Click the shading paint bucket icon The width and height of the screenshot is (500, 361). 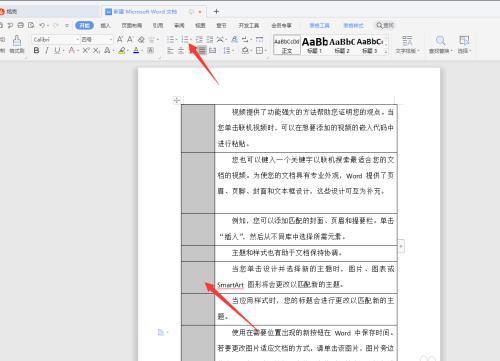pos(245,51)
